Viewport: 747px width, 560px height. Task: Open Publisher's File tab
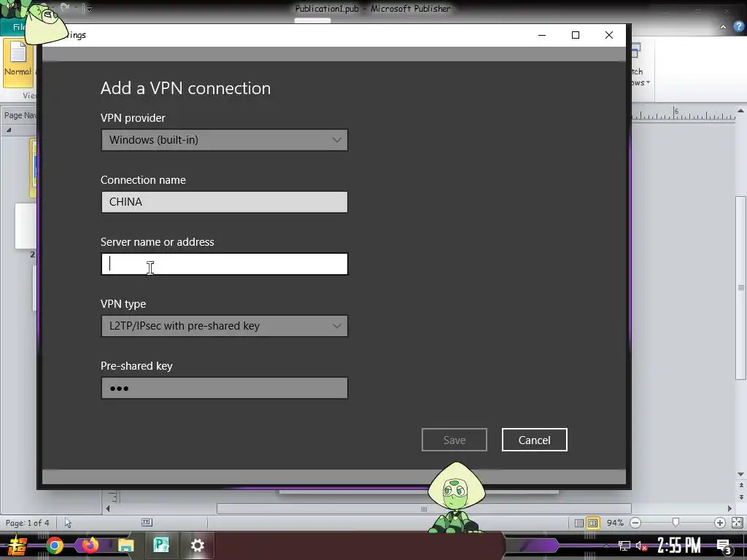(18, 27)
